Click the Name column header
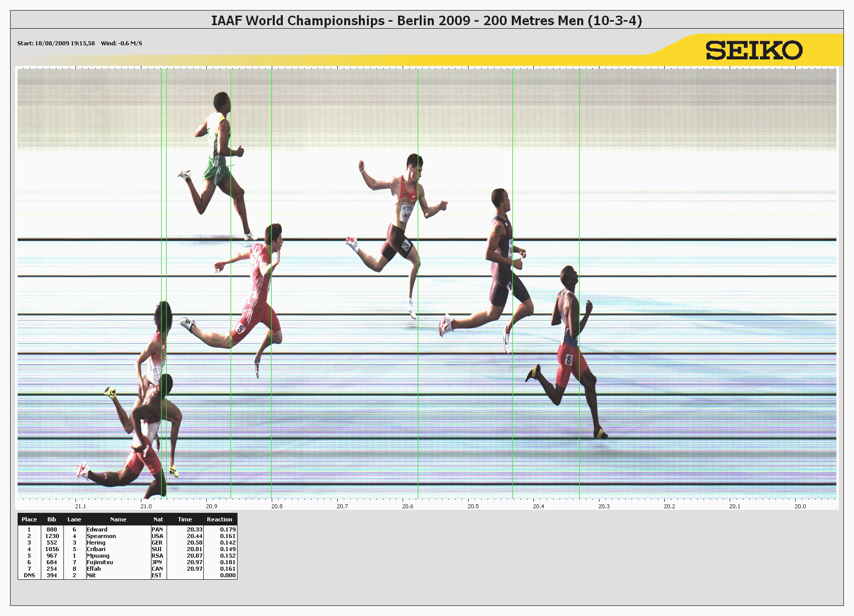The height and width of the screenshot is (616, 854). click(x=118, y=519)
